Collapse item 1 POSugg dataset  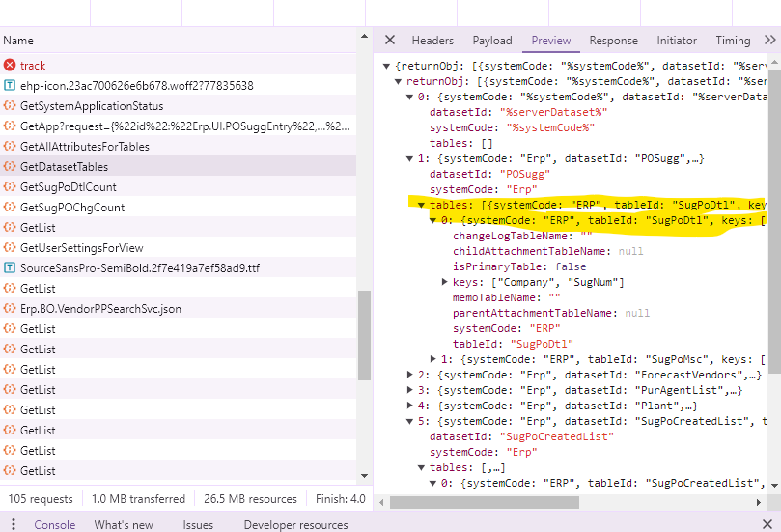click(409, 158)
